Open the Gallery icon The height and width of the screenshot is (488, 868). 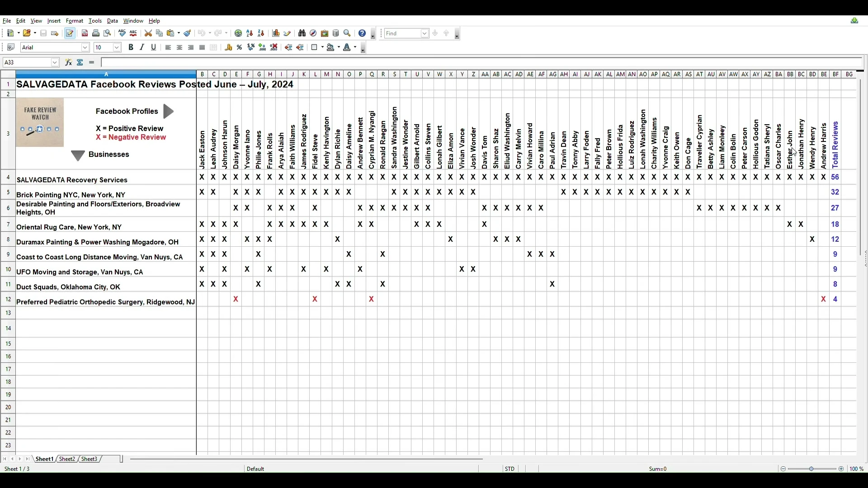325,33
